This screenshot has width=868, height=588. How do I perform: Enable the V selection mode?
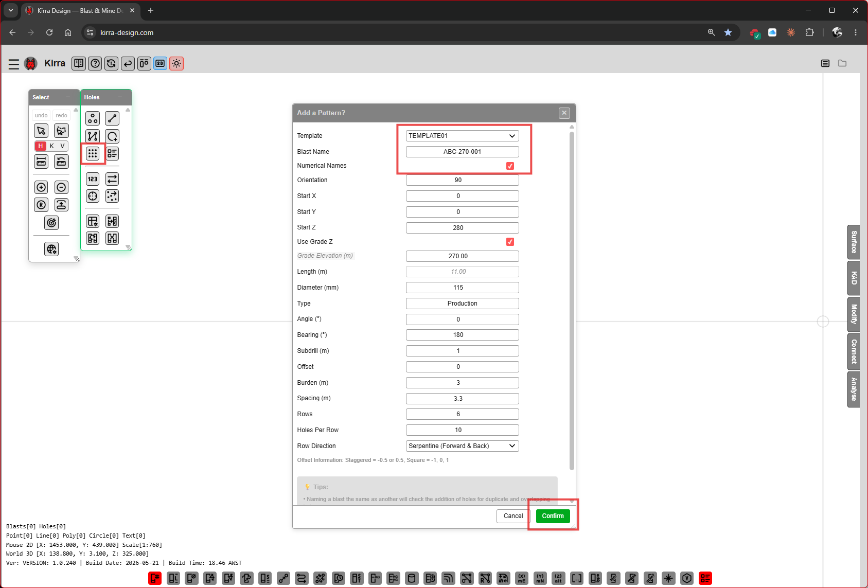click(62, 146)
